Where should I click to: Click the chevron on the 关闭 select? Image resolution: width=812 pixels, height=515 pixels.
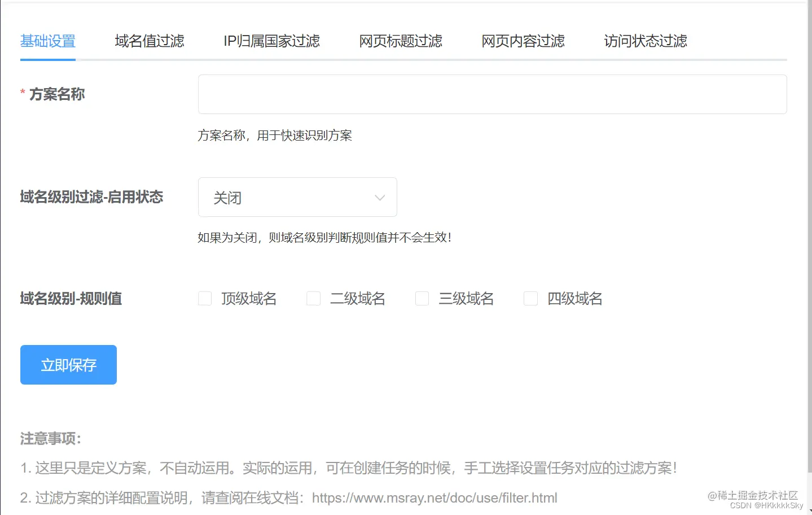[x=379, y=197]
